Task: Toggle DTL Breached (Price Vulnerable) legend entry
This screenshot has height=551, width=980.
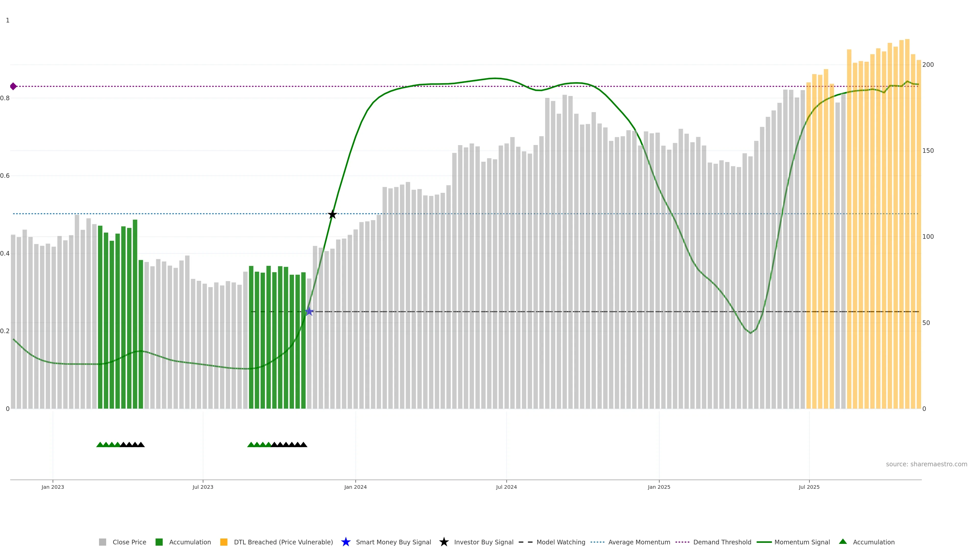Action: tap(283, 542)
